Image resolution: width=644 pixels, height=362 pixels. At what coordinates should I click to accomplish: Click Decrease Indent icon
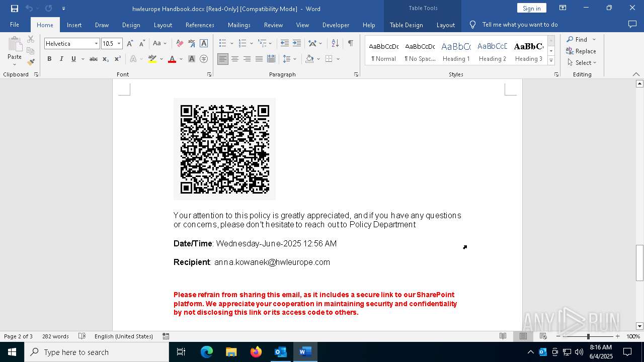tap(285, 43)
